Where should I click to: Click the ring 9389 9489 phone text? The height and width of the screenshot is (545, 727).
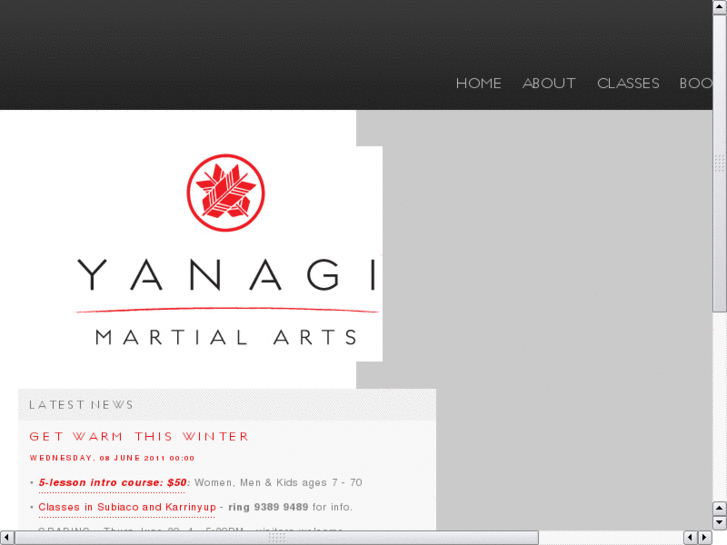pos(268,507)
